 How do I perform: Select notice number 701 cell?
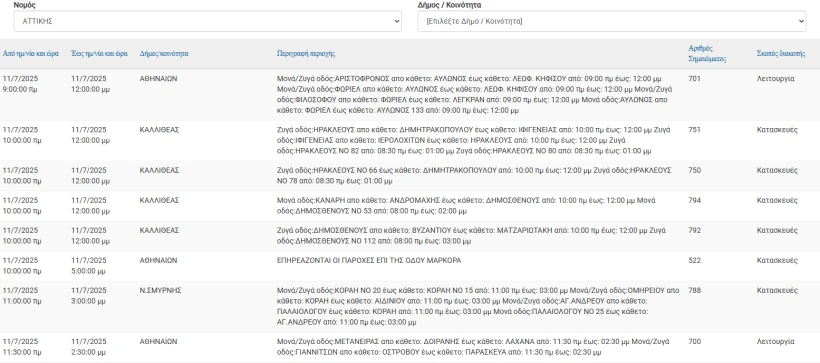694,79
